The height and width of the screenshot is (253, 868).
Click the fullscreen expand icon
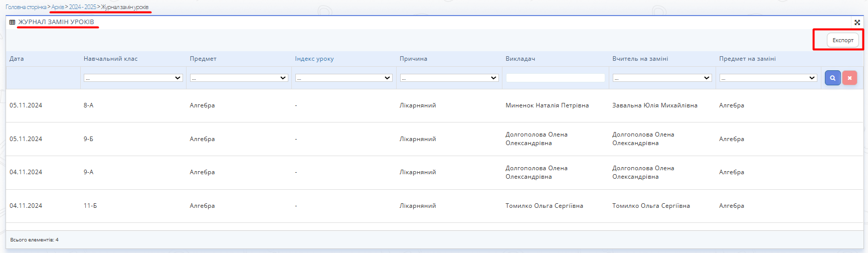click(857, 22)
